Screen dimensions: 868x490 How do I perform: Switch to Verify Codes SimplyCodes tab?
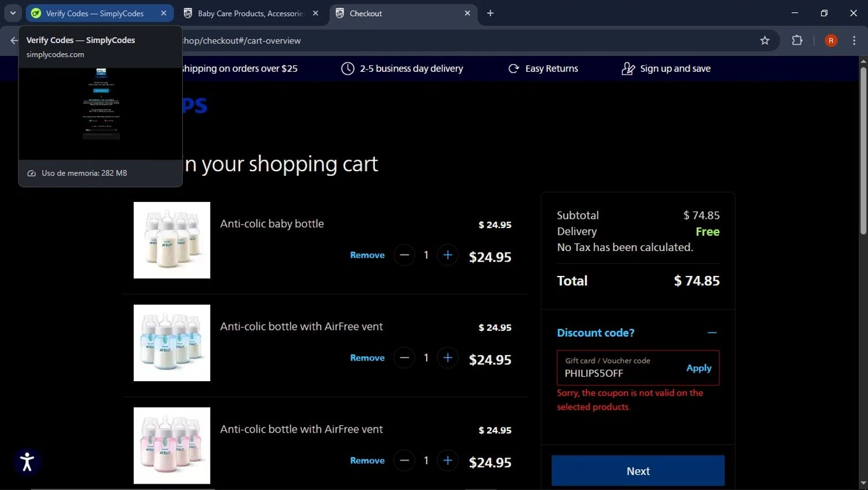click(94, 13)
